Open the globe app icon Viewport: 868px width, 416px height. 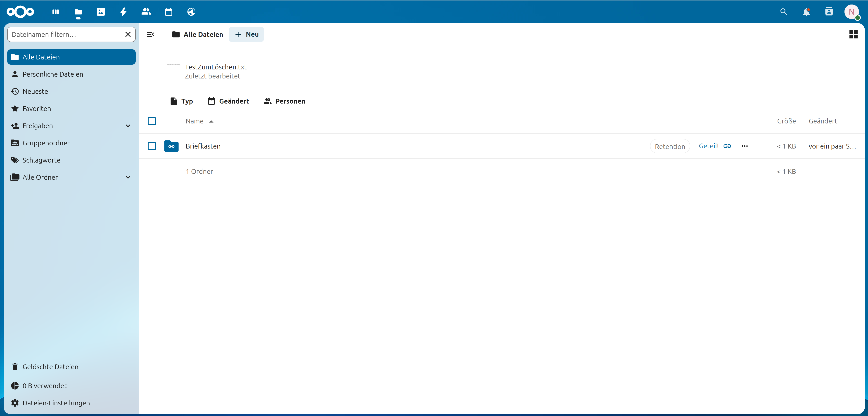(191, 12)
